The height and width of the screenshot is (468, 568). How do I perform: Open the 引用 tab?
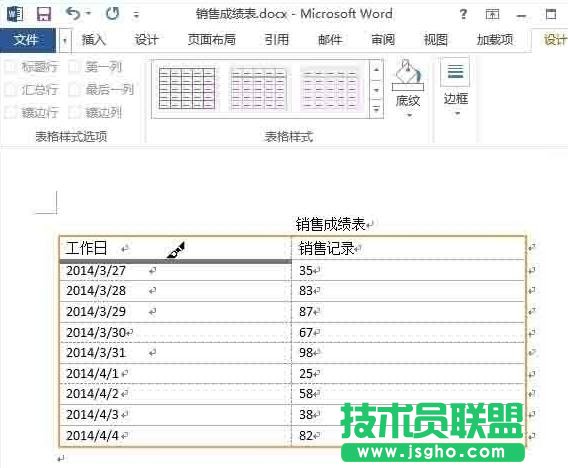[x=277, y=39]
